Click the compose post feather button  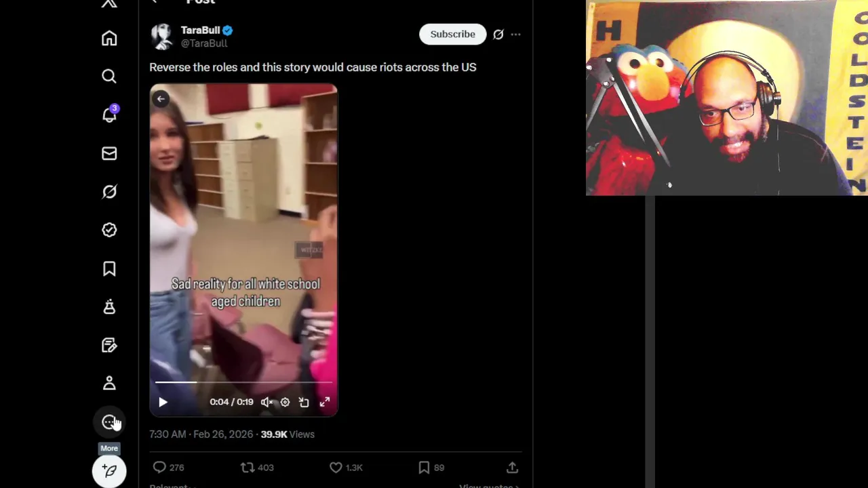click(x=109, y=470)
